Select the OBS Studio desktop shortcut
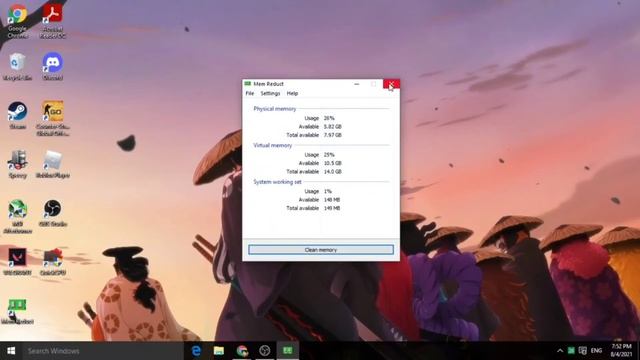Viewport: 640px width, 360px height. pyautogui.click(x=53, y=213)
